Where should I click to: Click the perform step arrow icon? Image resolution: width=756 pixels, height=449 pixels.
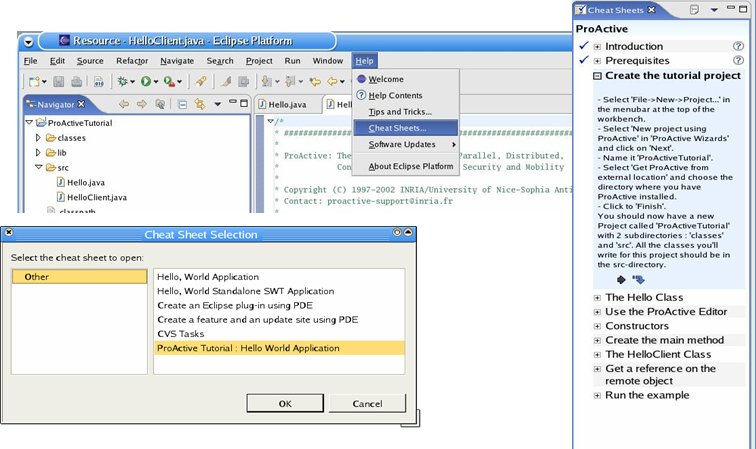click(621, 280)
